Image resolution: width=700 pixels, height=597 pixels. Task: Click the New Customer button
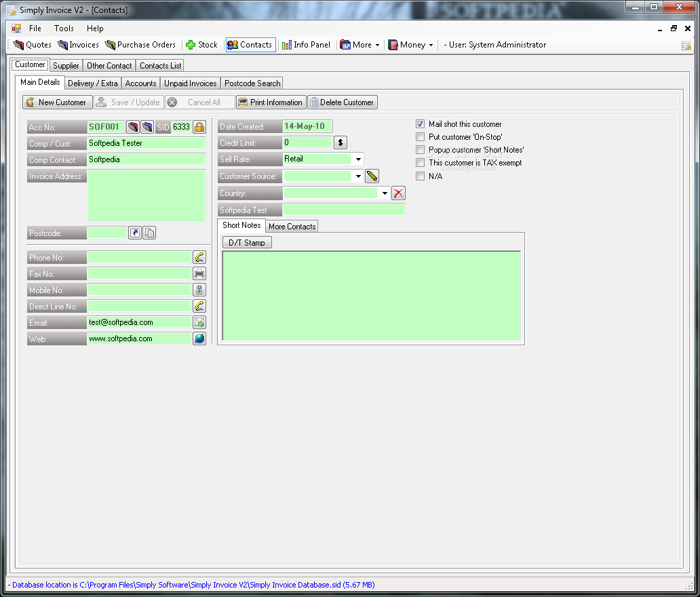tap(58, 102)
